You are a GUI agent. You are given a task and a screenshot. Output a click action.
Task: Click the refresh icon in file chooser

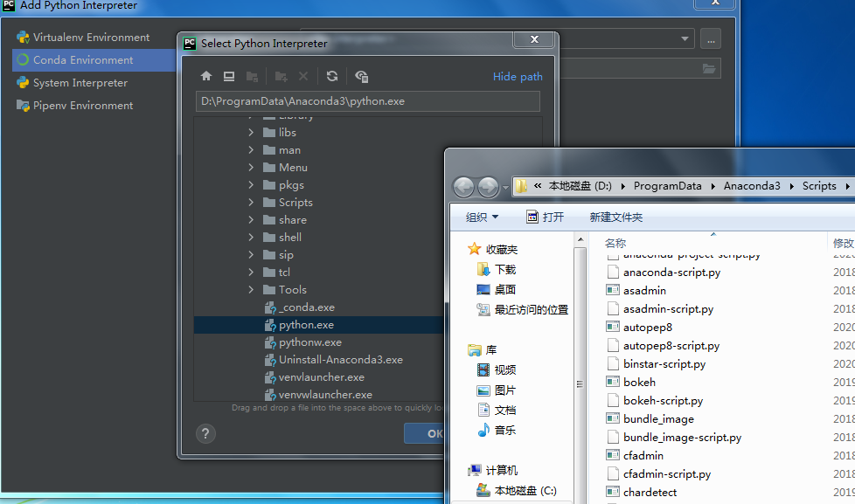(x=332, y=76)
